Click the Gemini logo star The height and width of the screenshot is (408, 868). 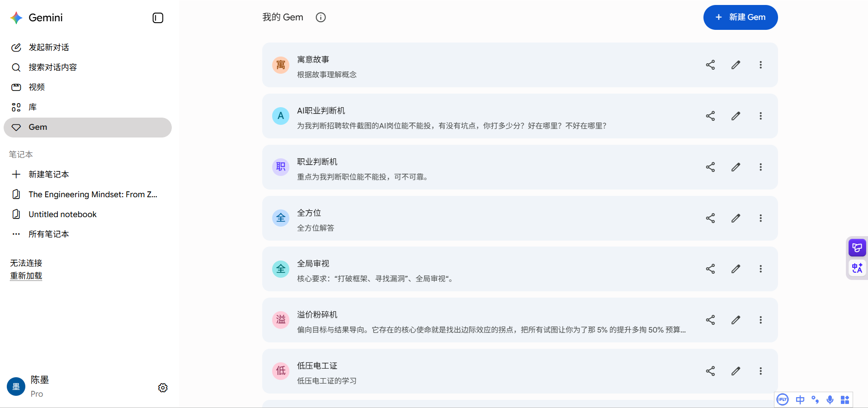tap(16, 18)
